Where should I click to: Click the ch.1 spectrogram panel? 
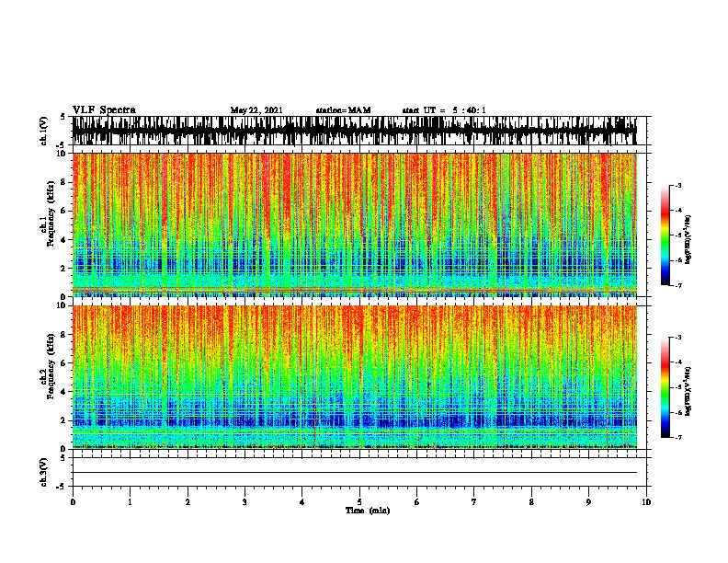tap(355, 224)
